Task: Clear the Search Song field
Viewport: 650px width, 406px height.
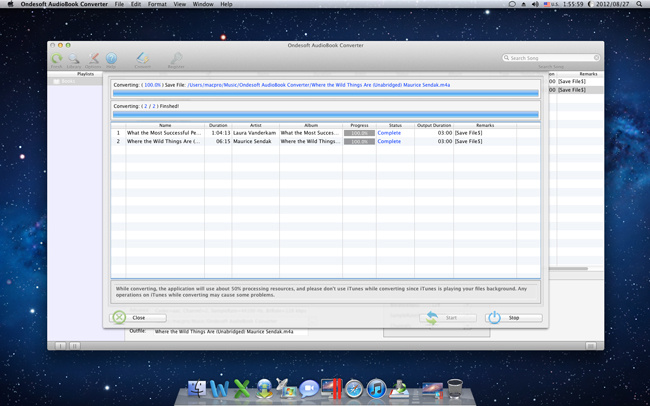Action: pos(597,58)
